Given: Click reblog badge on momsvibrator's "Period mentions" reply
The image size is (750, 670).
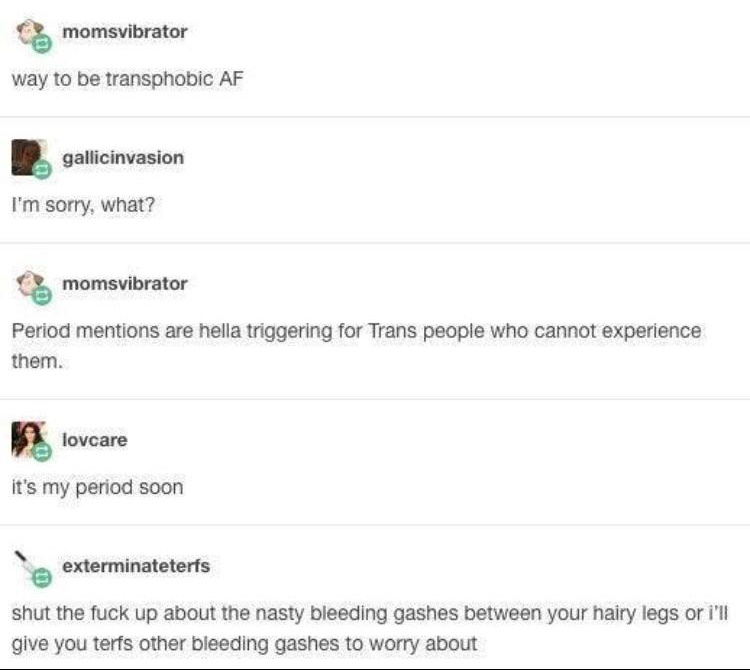Looking at the screenshot, I should coord(42,296).
